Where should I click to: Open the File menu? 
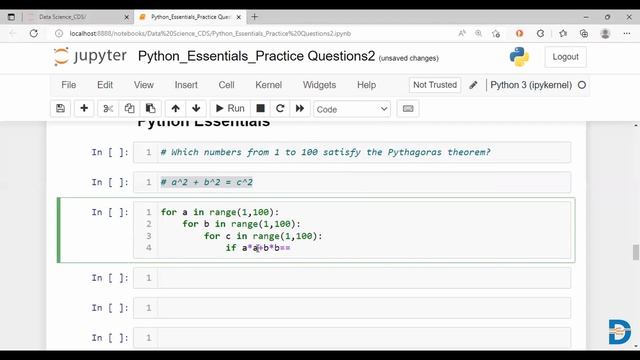(69, 85)
